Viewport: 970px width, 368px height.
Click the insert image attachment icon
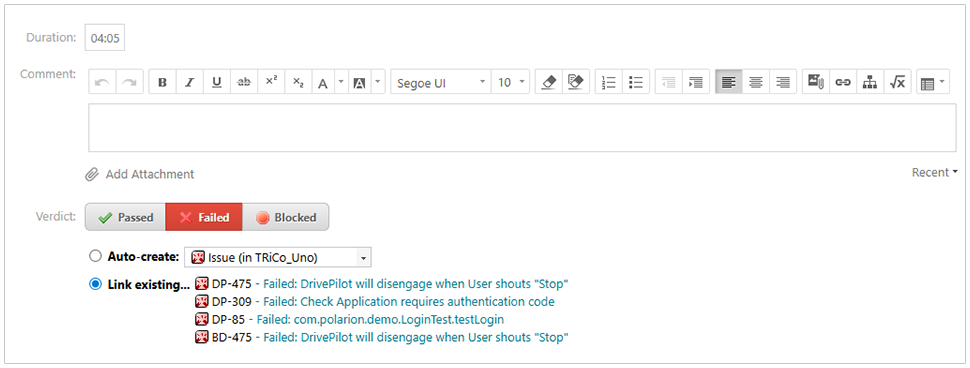pyautogui.click(x=816, y=82)
